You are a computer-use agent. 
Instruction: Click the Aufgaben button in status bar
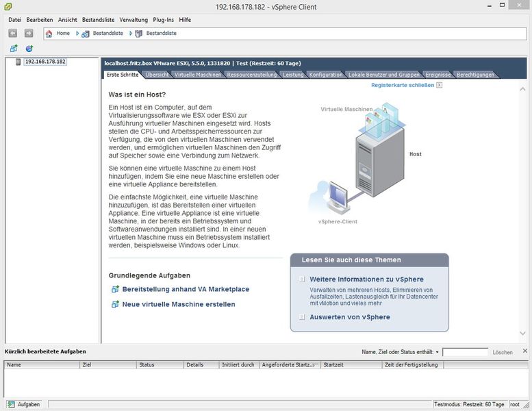pyautogui.click(x=24, y=404)
